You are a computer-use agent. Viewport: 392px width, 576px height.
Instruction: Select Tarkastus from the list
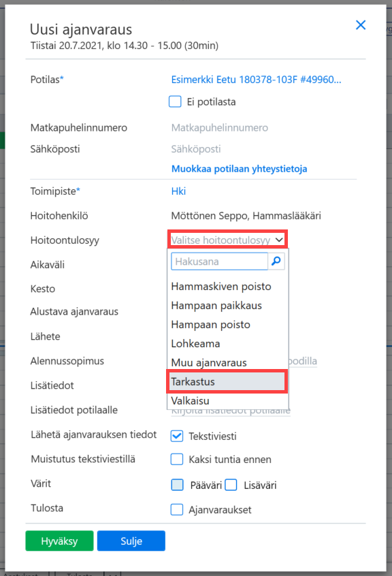click(227, 382)
